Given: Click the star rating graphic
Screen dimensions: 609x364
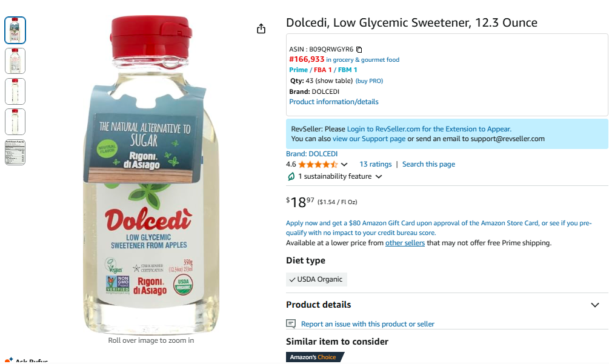Looking at the screenshot, I should click(x=318, y=165).
